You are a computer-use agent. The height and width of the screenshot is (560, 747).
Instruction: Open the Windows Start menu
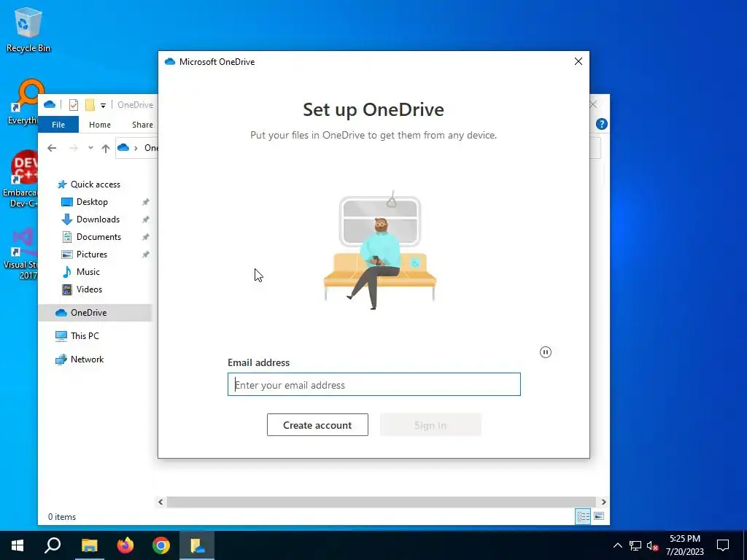click(x=18, y=545)
